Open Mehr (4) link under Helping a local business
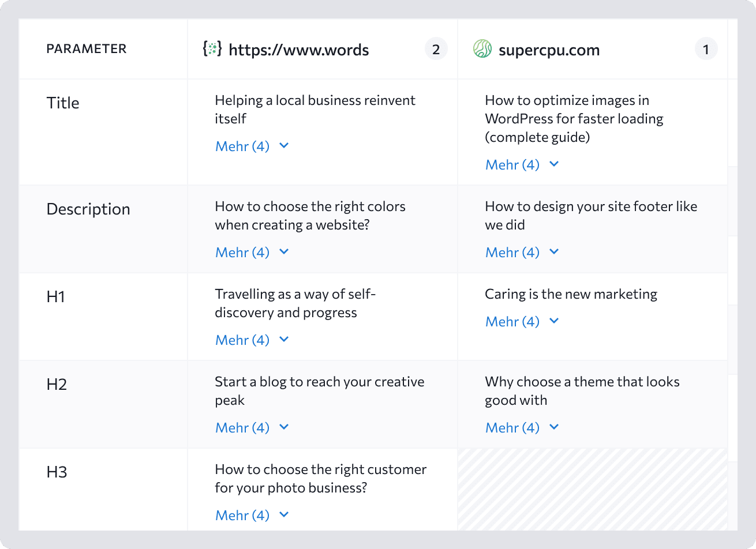 tap(242, 146)
